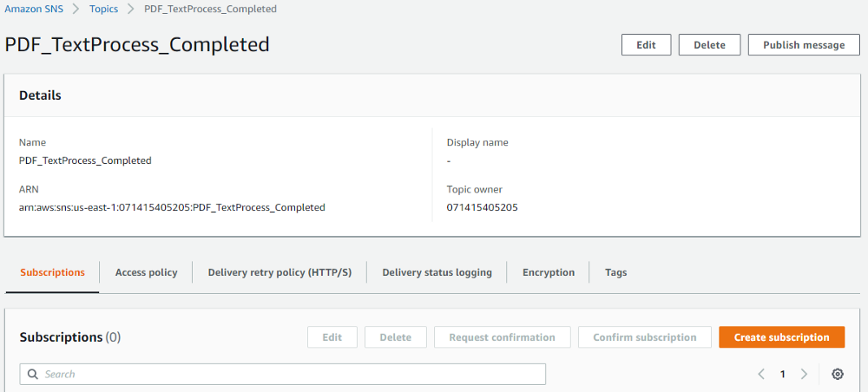Delete the PDF_TextProcess_Completed topic

tap(709, 45)
